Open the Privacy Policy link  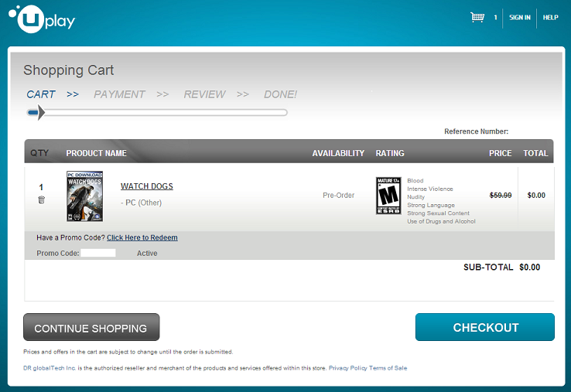[x=347, y=368]
